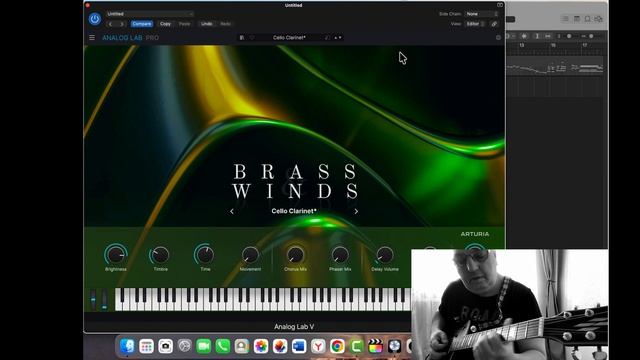640x360 pixels.
Task: Open Camtasia from the Dock
Action: click(x=356, y=346)
